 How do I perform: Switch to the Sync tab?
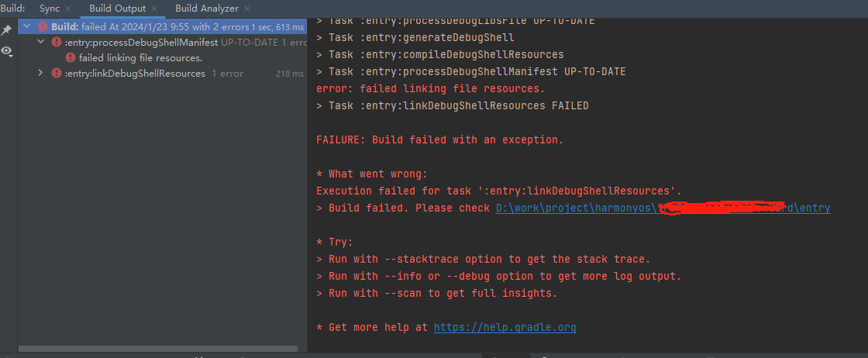[50, 9]
